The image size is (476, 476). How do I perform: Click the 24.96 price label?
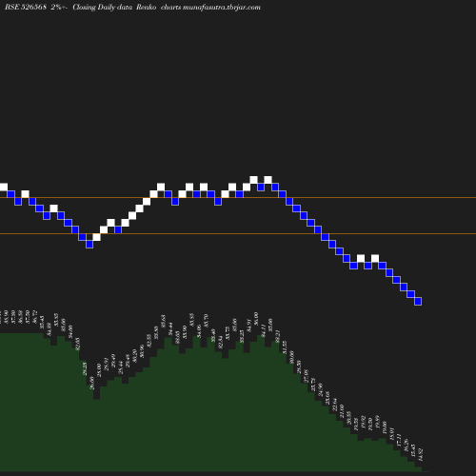tap(320, 390)
